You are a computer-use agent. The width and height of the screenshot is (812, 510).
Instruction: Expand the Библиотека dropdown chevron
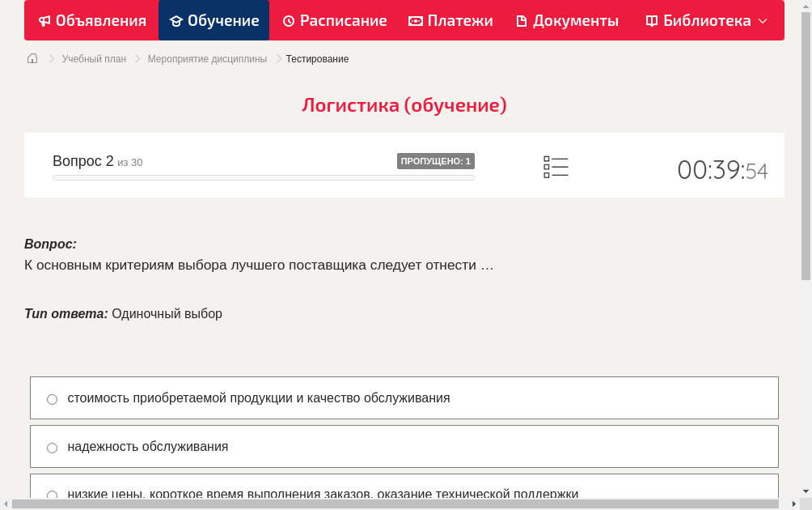pos(762,20)
